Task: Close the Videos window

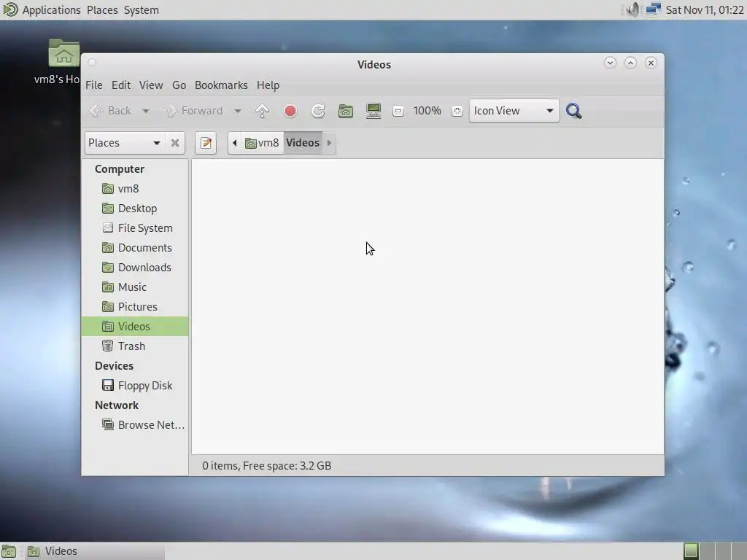Action: 651,63
